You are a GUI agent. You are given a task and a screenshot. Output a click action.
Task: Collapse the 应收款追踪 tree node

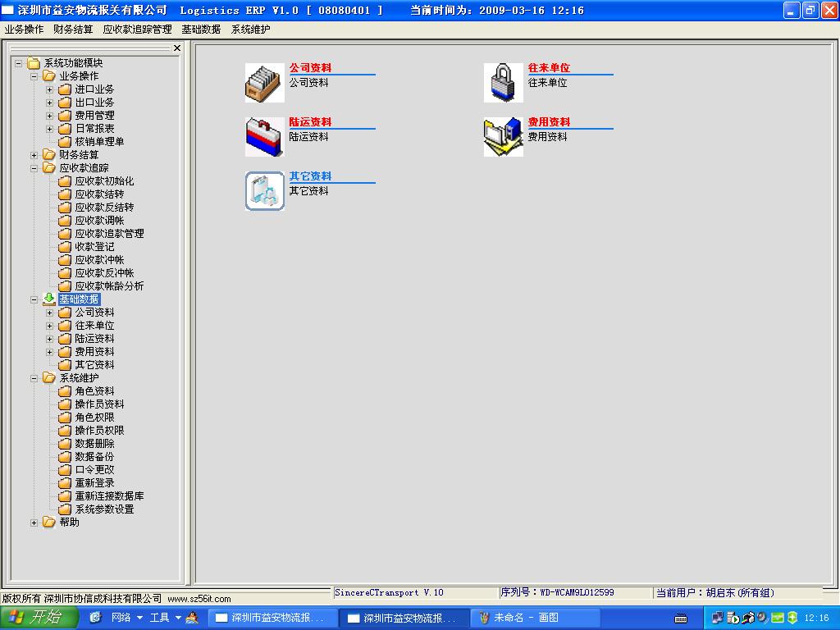pyautogui.click(x=34, y=168)
